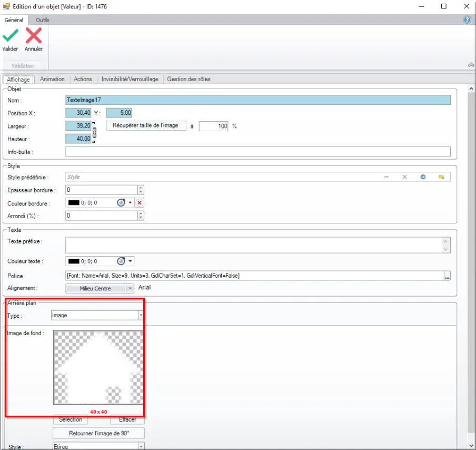The height and width of the screenshot is (450, 476).
Task: Open the Animation tab
Action: coord(52,79)
